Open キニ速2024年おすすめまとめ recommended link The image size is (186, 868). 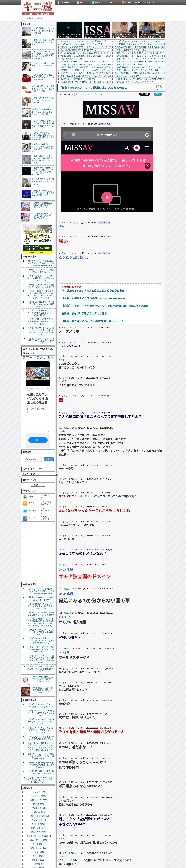pyautogui.click(x=93, y=290)
